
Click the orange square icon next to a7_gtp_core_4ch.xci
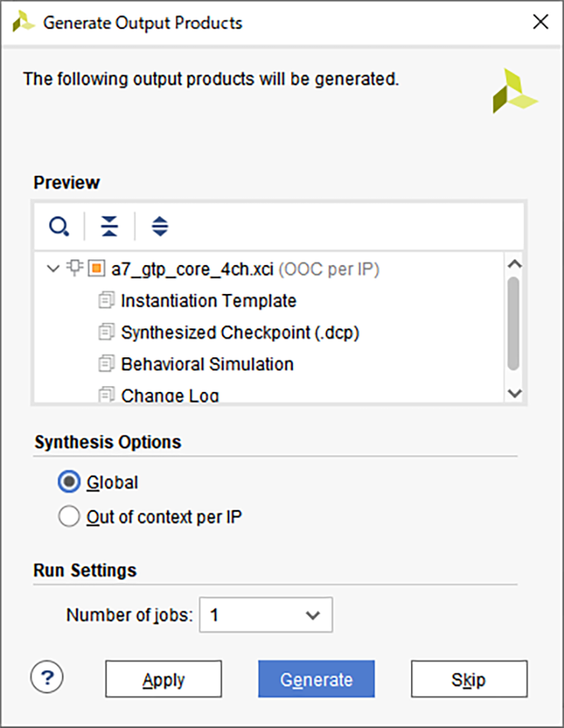(x=97, y=269)
